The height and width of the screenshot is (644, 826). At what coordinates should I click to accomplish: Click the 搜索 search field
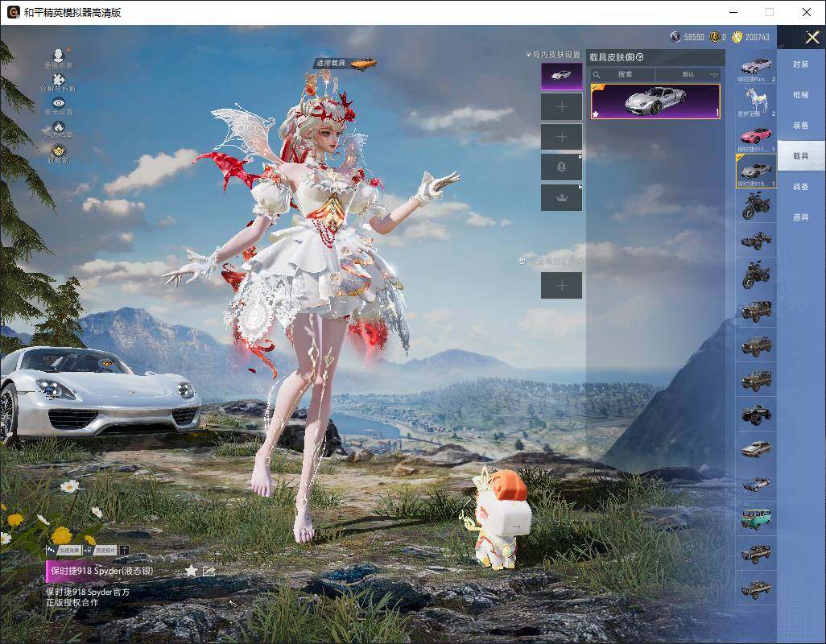(x=624, y=74)
